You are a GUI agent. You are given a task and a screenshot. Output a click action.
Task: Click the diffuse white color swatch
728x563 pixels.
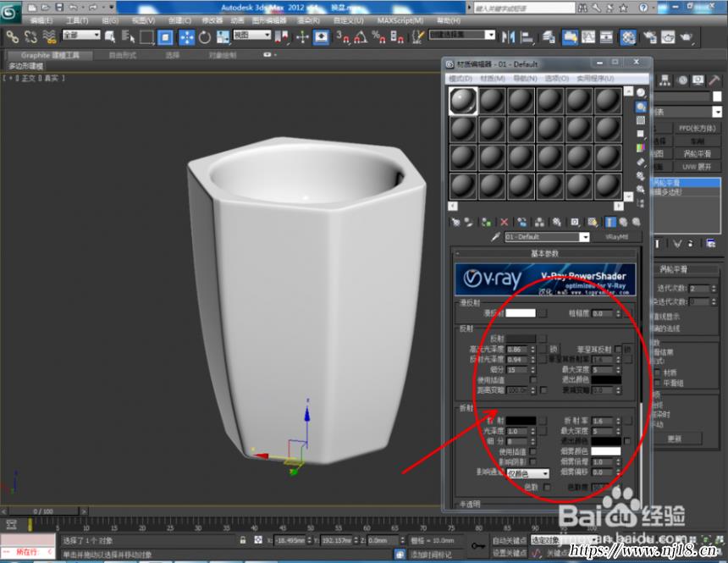pyautogui.click(x=521, y=313)
